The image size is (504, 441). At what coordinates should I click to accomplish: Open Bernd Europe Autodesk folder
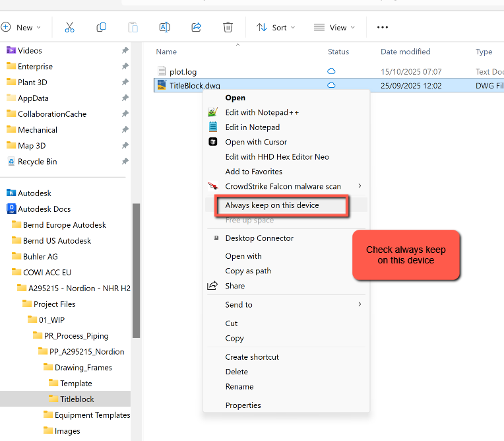(x=64, y=225)
